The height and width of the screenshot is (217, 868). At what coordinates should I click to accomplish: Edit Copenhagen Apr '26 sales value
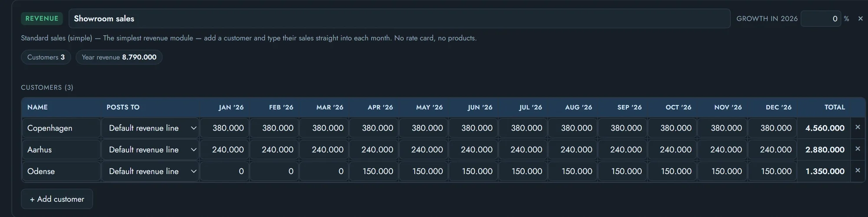pos(374,128)
